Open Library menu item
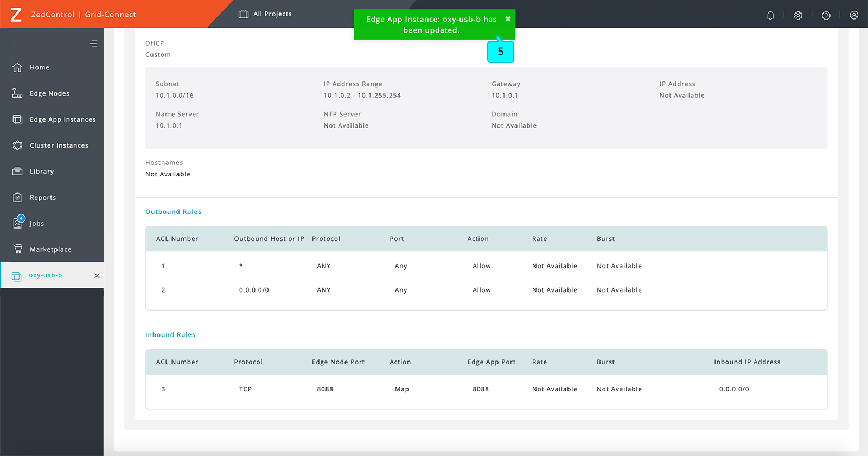Viewport: 868px width, 456px height. [42, 172]
